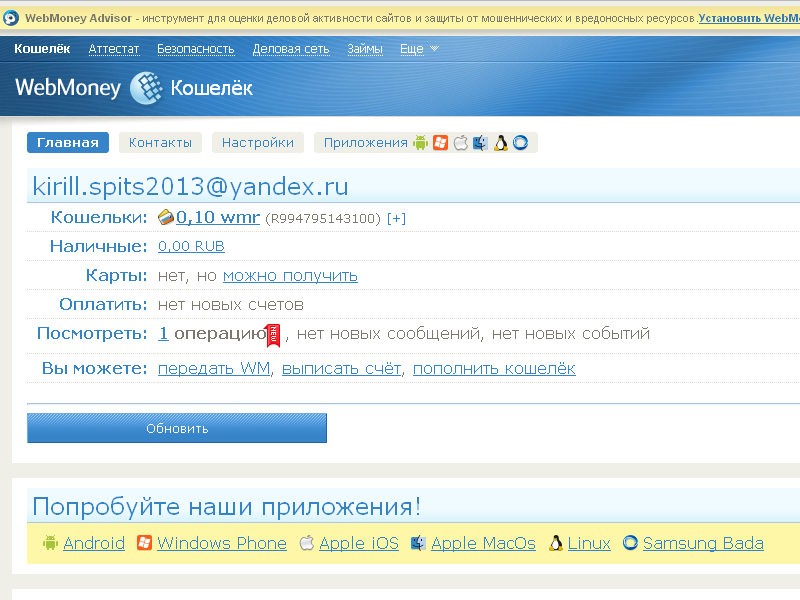Screen dimensions: 800x600
Task: Open the 0,00 RUB cash link
Action: 191,246
